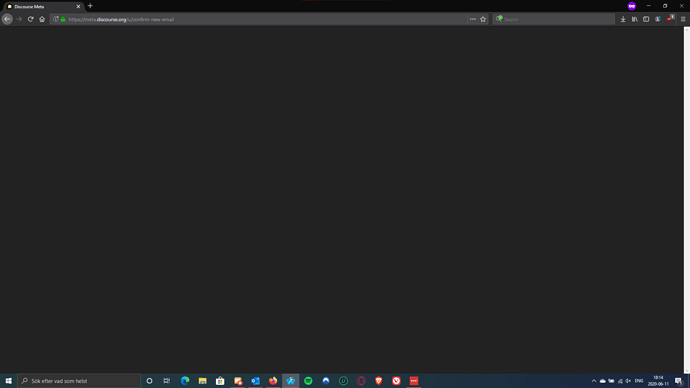
Task: Toggle the sidebar view button
Action: (646, 19)
